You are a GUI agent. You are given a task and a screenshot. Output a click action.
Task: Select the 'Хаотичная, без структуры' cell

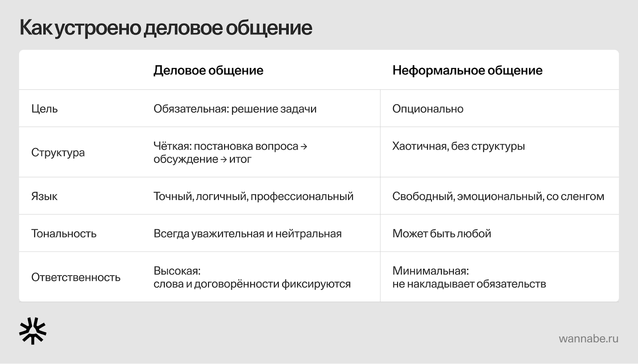[x=459, y=146]
